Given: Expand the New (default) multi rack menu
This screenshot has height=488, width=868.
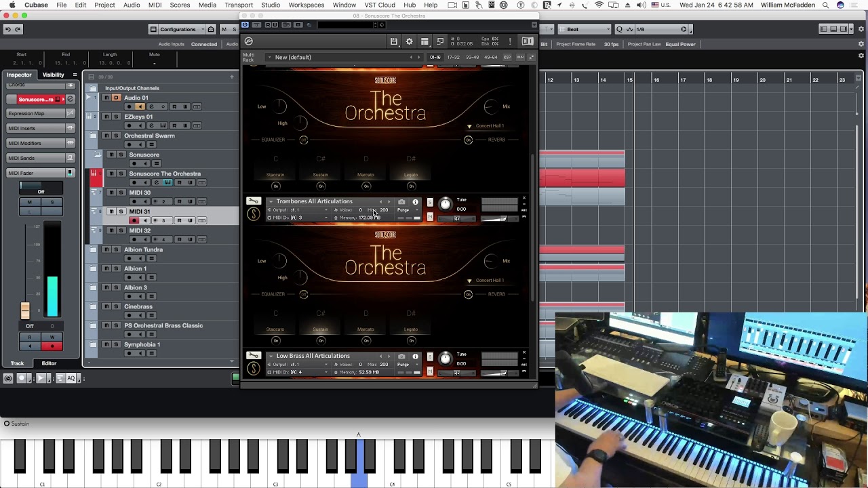Looking at the screenshot, I should pos(293,58).
